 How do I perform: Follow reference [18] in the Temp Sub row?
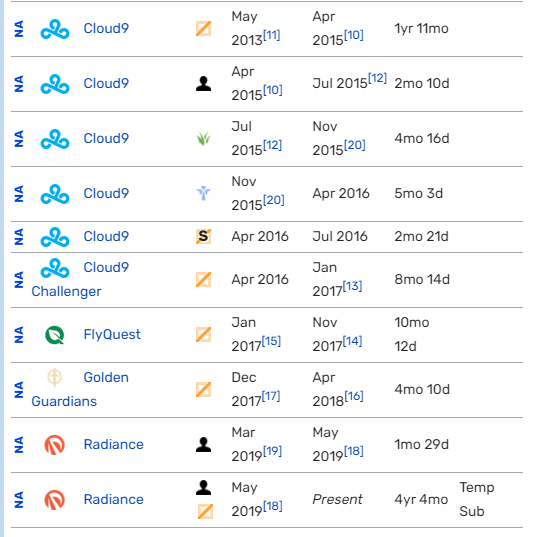coord(273,507)
